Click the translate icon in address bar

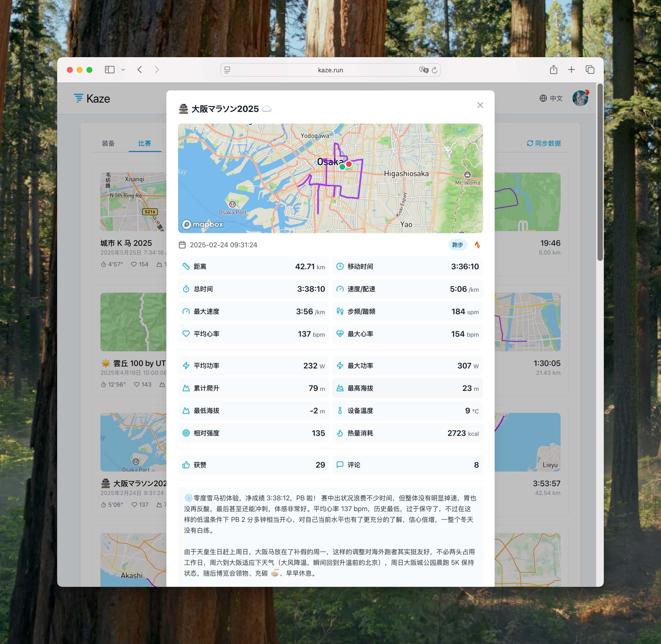pos(424,70)
